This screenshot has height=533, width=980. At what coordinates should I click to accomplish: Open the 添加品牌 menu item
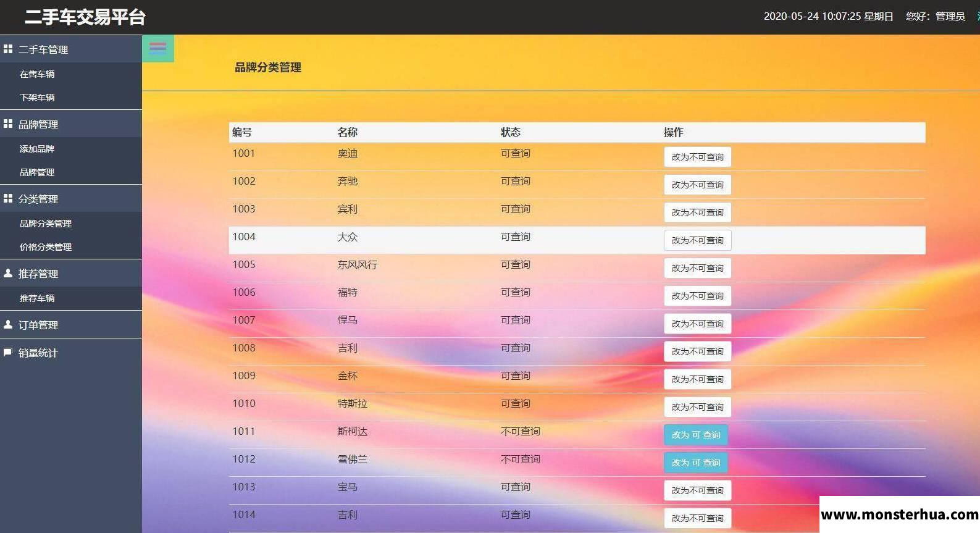[x=37, y=149]
